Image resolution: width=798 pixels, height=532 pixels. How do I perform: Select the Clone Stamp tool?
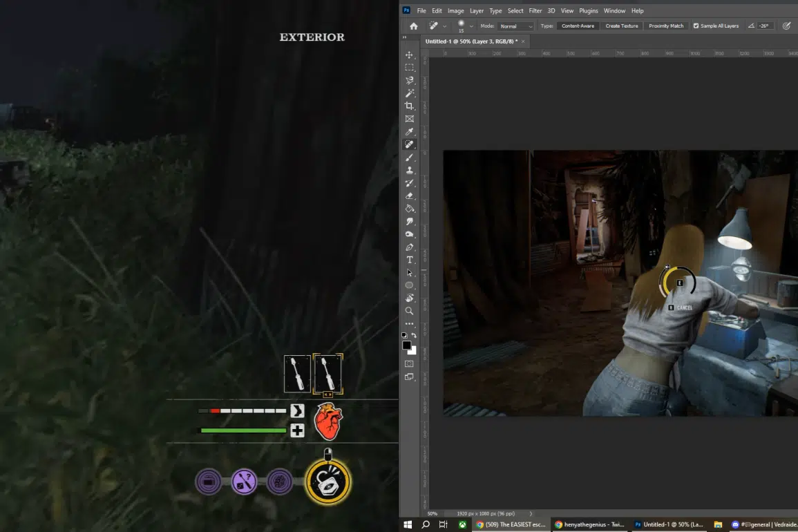click(409, 170)
